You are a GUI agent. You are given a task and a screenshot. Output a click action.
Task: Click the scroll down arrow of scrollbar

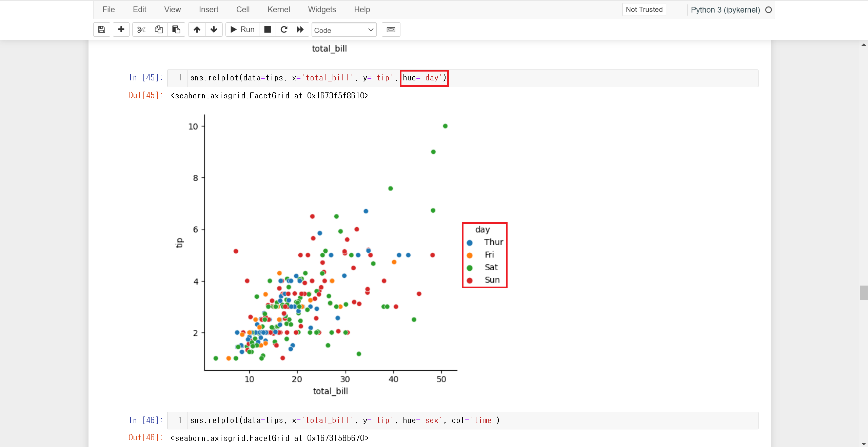(x=864, y=444)
